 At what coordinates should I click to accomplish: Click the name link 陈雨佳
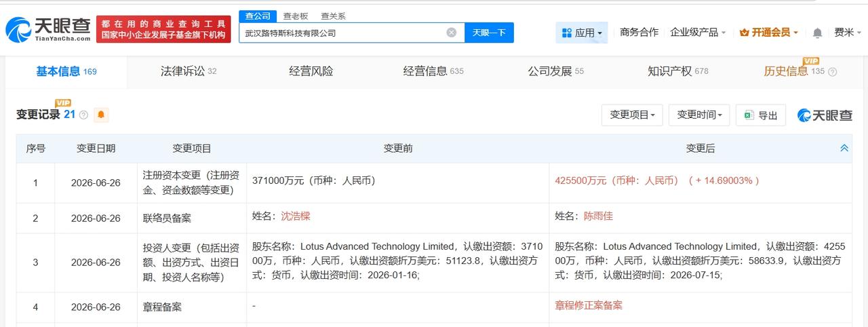[598, 216]
